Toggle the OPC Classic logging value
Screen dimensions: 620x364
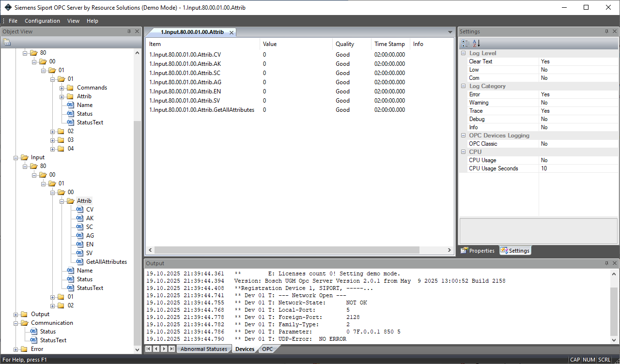tap(577, 144)
